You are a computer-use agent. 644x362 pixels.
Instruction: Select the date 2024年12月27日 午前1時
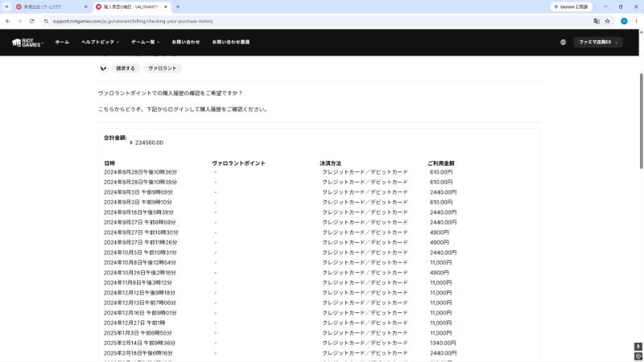[134, 323]
